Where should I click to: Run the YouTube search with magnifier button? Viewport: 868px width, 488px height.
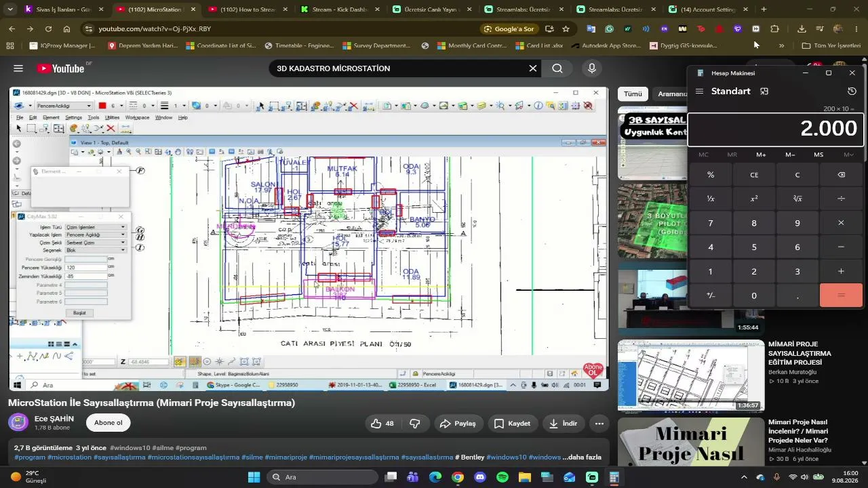[557, 68]
